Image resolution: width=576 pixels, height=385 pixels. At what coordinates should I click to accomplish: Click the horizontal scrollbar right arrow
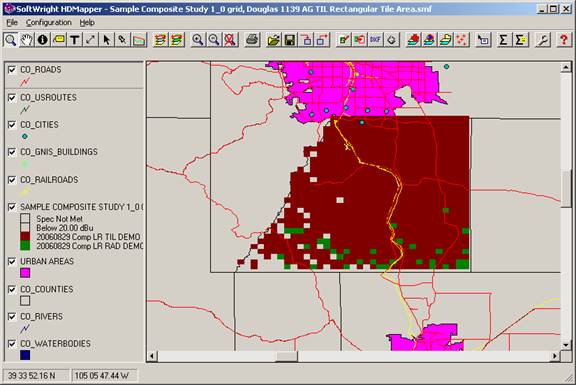pyautogui.click(x=555, y=356)
